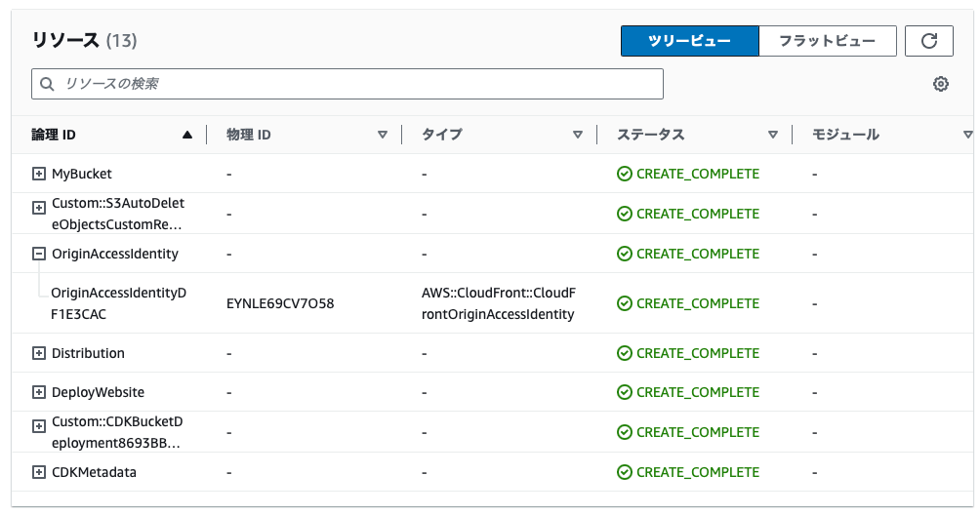Click the refresh resources icon button
The image size is (980, 515).
928,41
